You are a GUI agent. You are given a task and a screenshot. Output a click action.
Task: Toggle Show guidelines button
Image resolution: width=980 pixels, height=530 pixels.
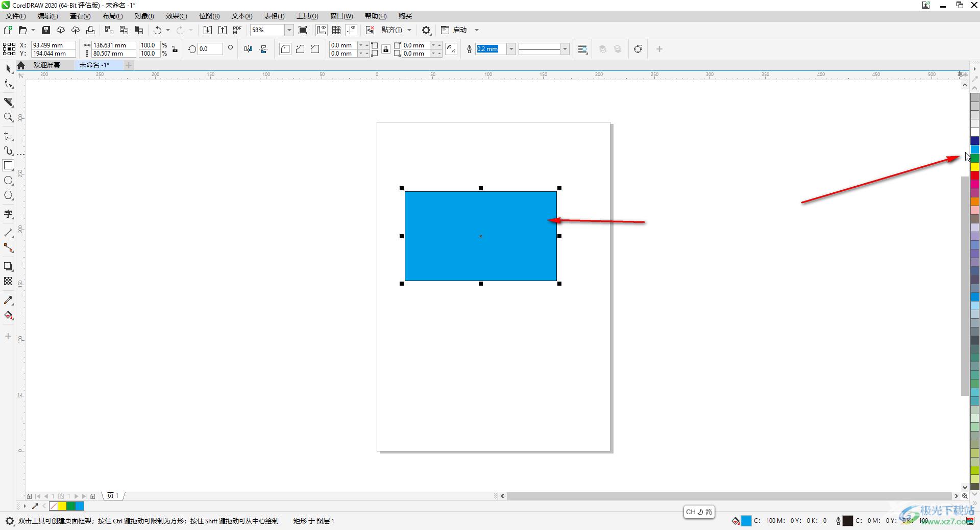pos(351,30)
